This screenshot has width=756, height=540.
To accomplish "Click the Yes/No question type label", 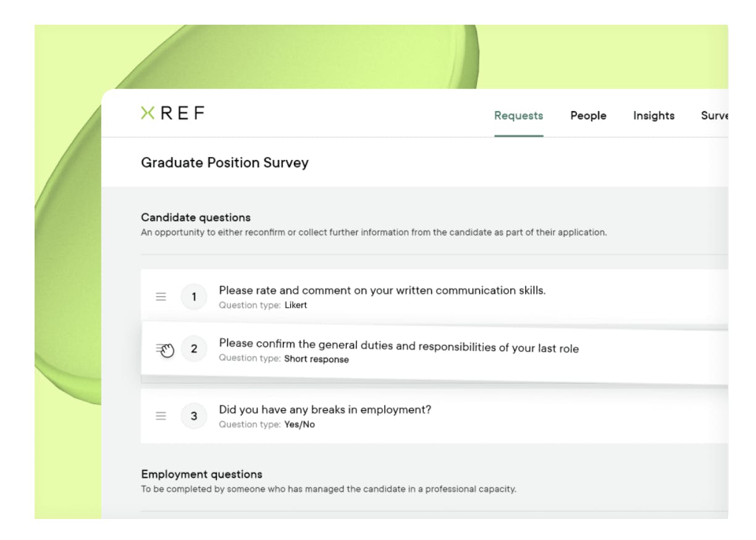I will click(x=299, y=424).
